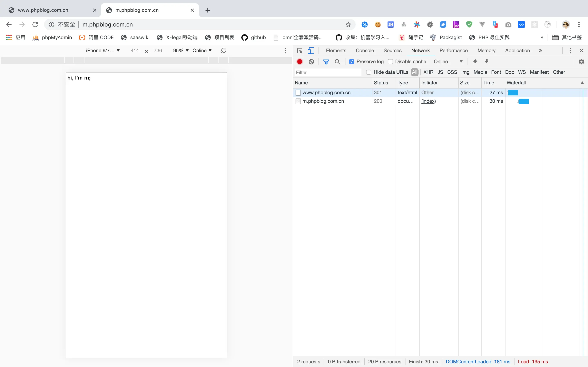Screen dimensions: 588x367
Task: Uncheck Preserve log checkbox
Action: (x=351, y=62)
